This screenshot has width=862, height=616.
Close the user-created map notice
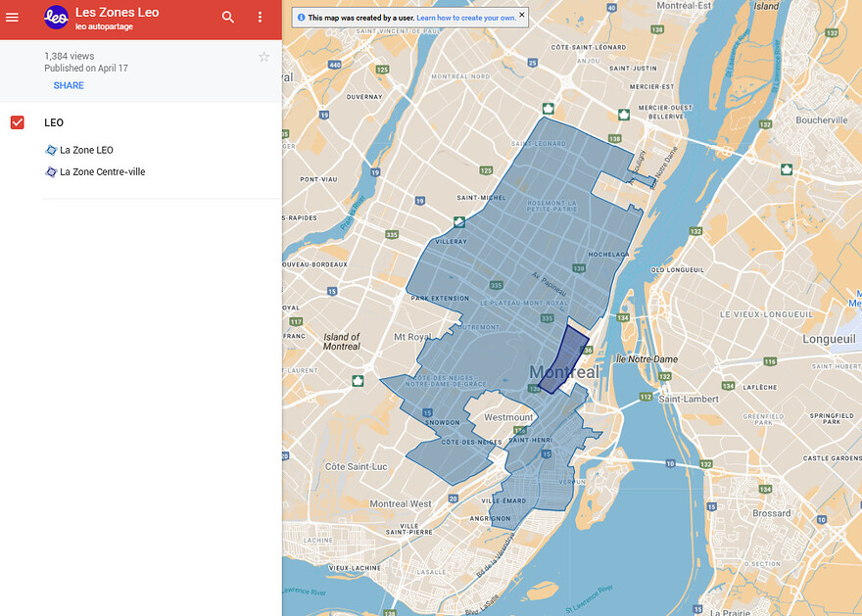click(x=522, y=16)
